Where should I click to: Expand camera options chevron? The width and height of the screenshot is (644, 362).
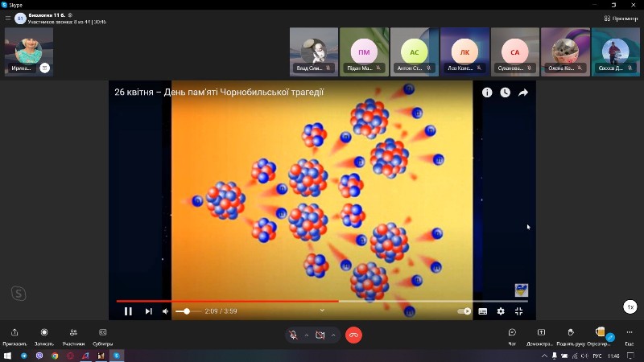pos(333,335)
